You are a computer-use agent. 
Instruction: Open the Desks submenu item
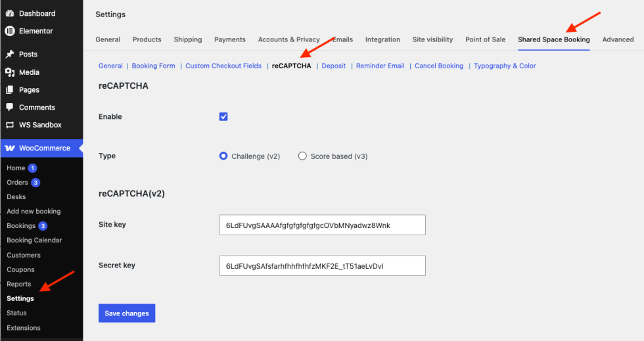tap(16, 197)
